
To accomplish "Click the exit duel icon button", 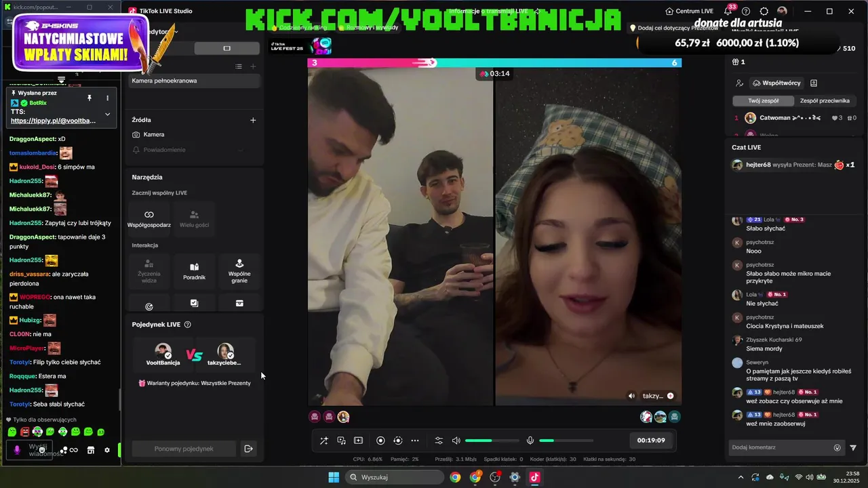I will pos(248,449).
